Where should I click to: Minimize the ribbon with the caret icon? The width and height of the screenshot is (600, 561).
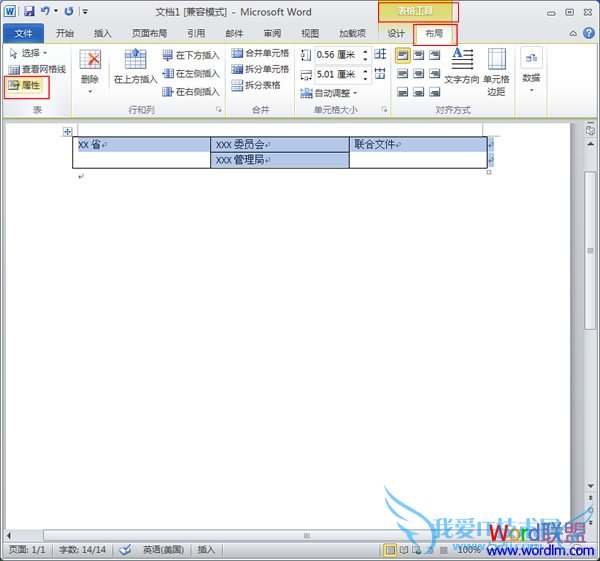(x=573, y=34)
